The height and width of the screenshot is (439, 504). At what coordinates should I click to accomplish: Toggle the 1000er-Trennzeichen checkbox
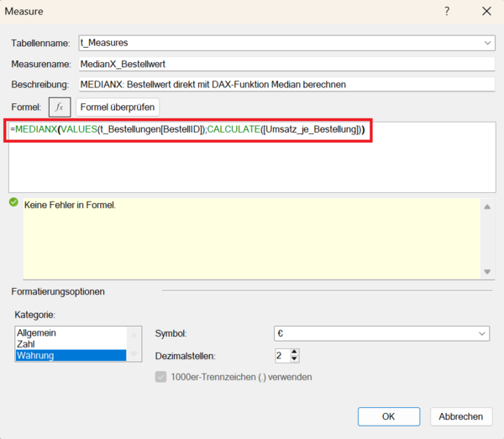pos(161,377)
